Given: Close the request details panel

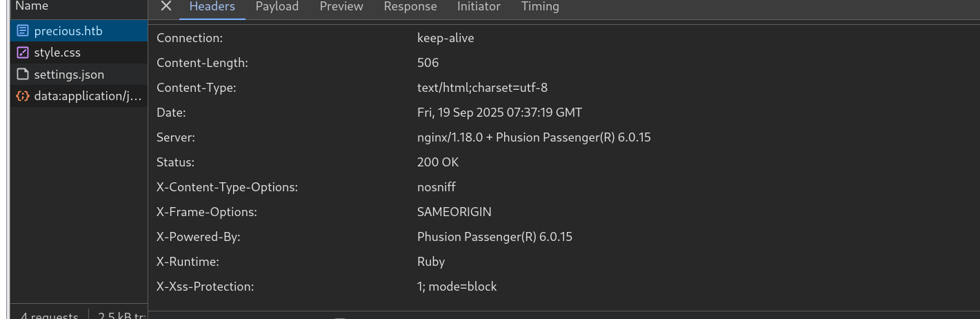Looking at the screenshot, I should coord(166,6).
